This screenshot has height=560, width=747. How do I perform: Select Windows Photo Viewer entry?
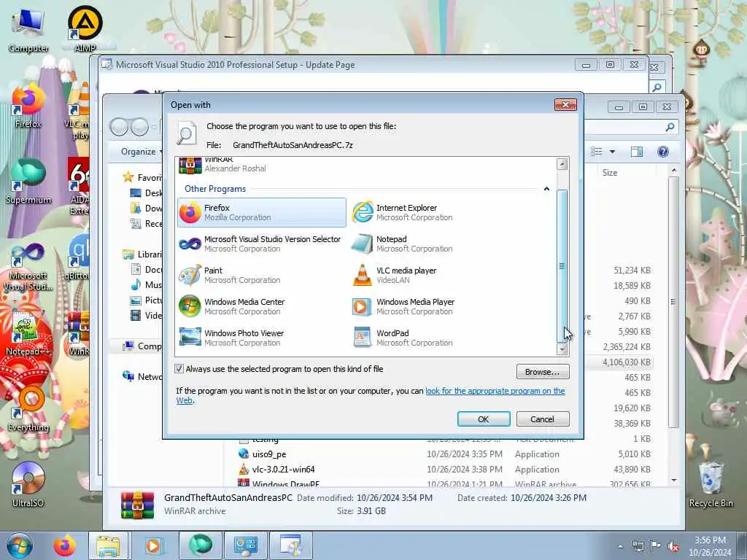point(262,338)
